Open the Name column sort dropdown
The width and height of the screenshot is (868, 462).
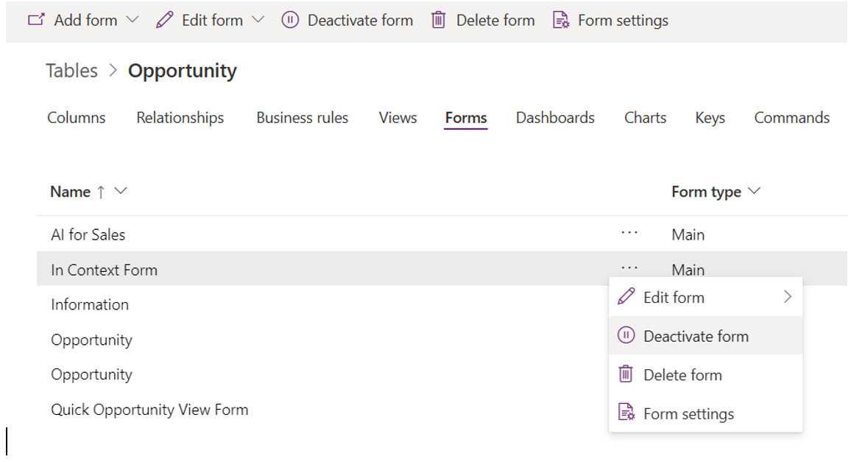(x=121, y=191)
